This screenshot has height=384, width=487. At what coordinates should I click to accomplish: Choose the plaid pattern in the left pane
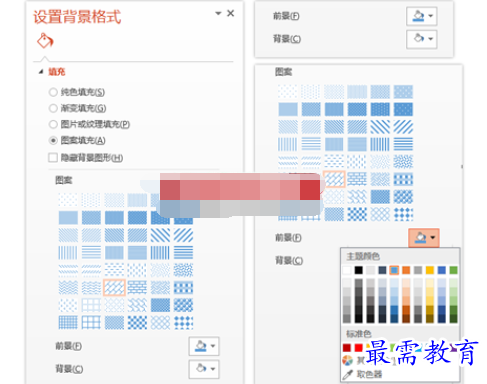tap(183, 287)
